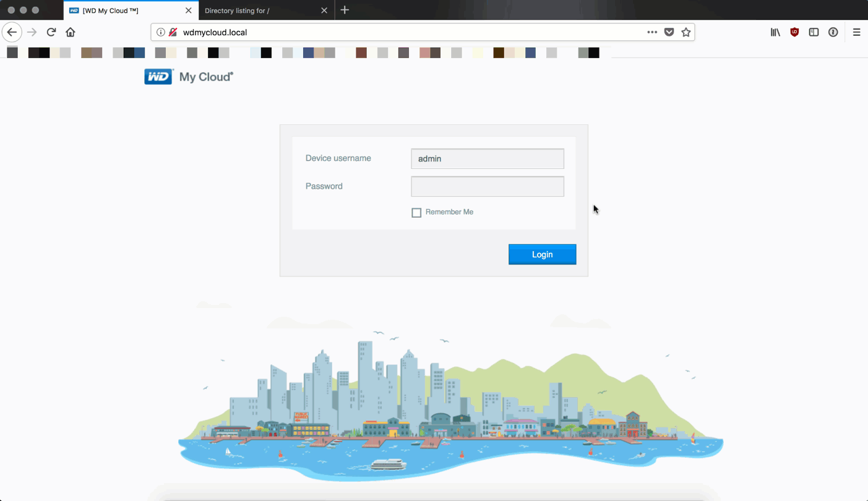This screenshot has width=868, height=501.
Task: Open the uBlock Origin extension
Action: pyautogui.click(x=794, y=32)
